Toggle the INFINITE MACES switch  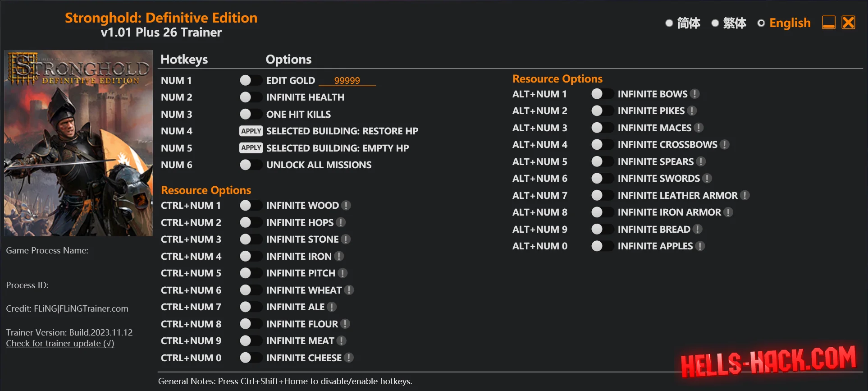(602, 128)
